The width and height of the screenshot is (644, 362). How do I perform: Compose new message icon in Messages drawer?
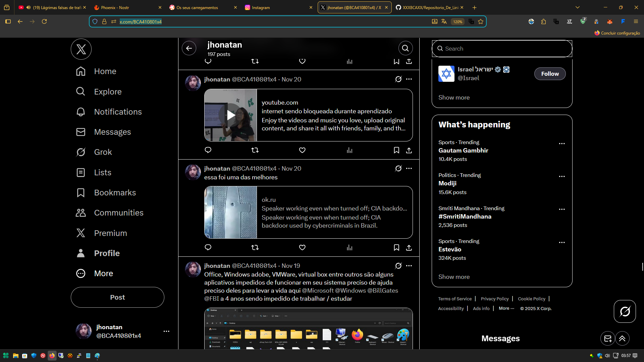[x=607, y=339]
